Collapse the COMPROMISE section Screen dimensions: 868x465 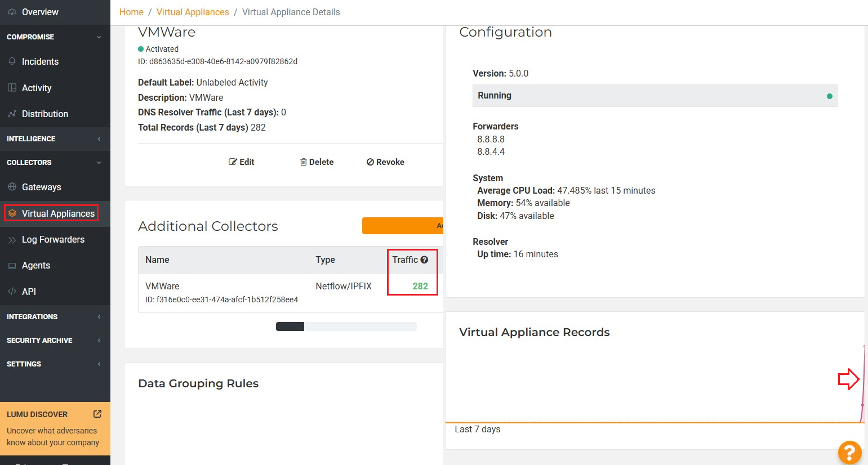click(99, 37)
